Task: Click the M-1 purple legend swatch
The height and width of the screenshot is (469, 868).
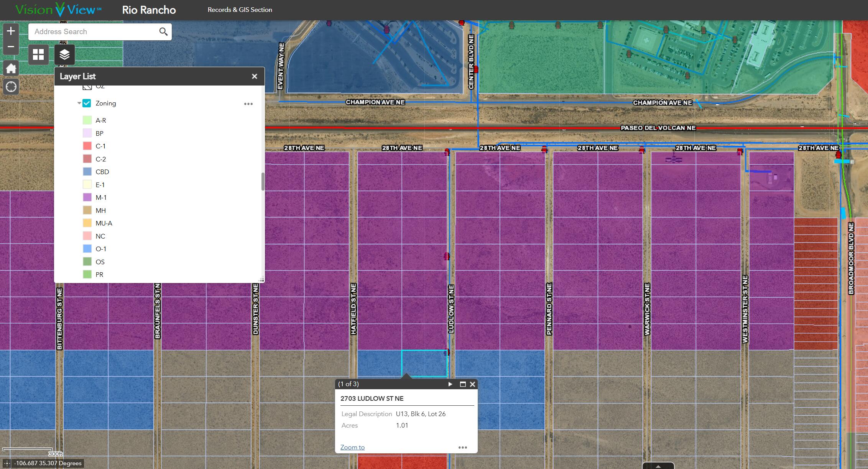Action: (87, 197)
